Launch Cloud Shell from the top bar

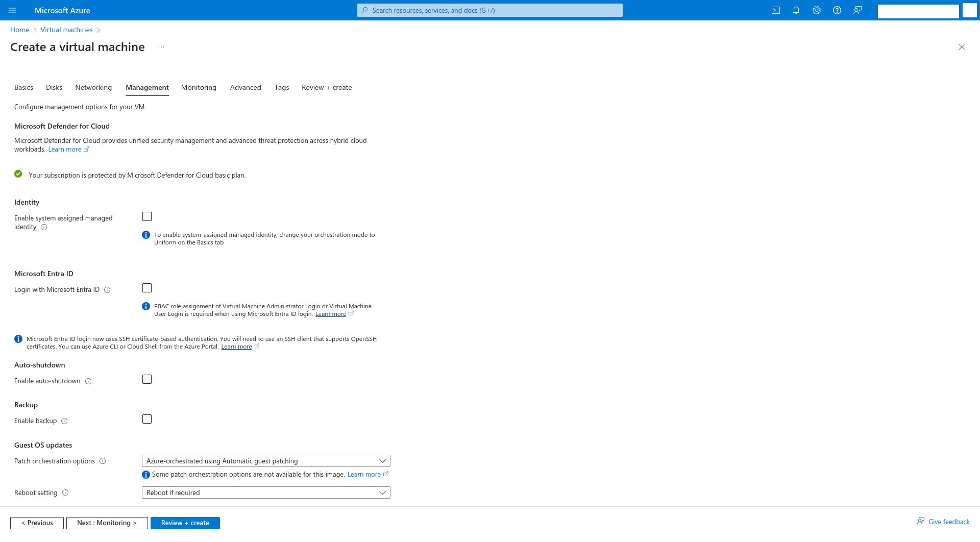point(776,10)
